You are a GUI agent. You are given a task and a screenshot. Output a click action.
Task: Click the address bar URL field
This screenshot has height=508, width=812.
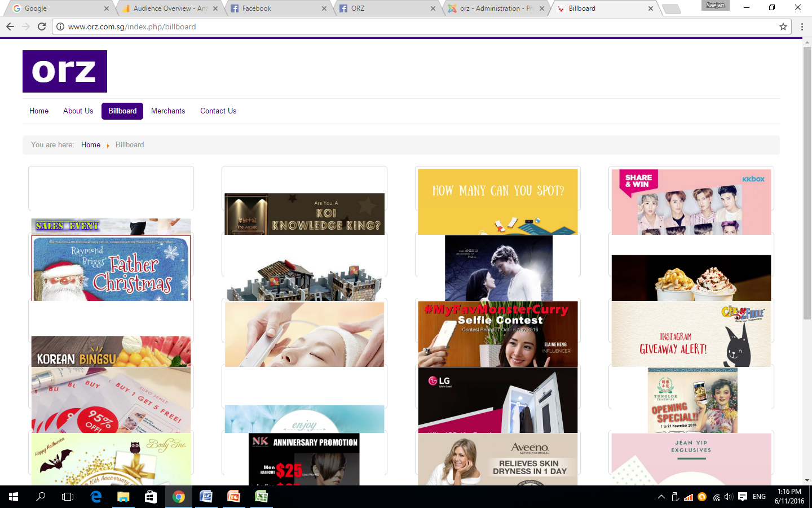click(x=395, y=27)
